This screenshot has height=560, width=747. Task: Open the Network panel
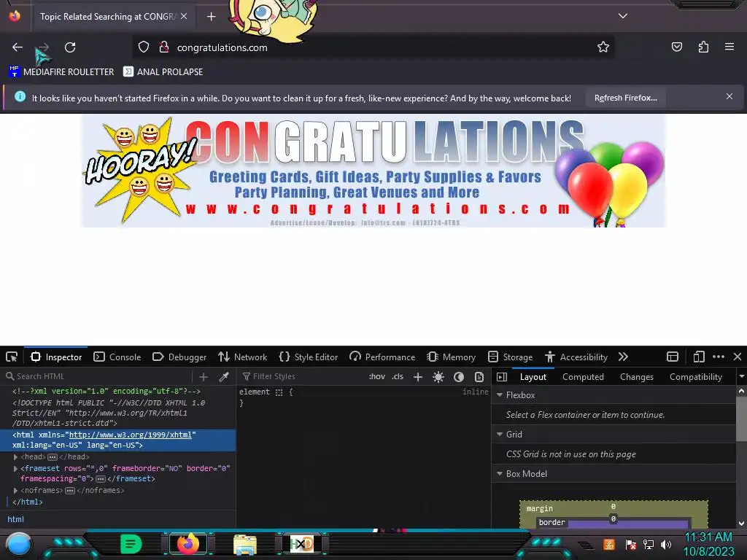pyautogui.click(x=242, y=357)
